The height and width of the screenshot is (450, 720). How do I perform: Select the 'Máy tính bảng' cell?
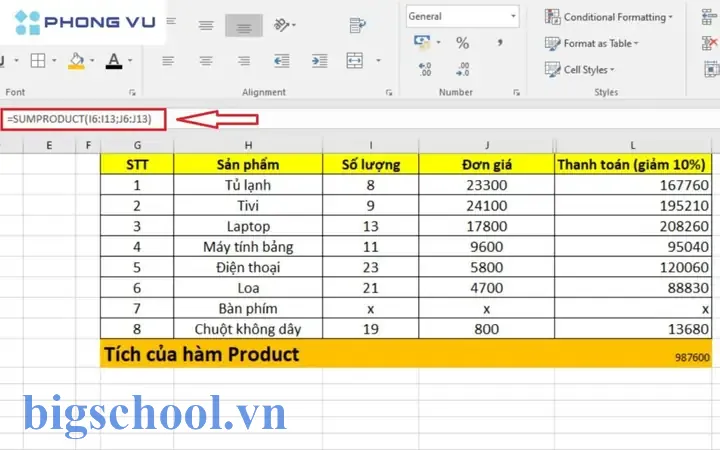click(x=248, y=247)
